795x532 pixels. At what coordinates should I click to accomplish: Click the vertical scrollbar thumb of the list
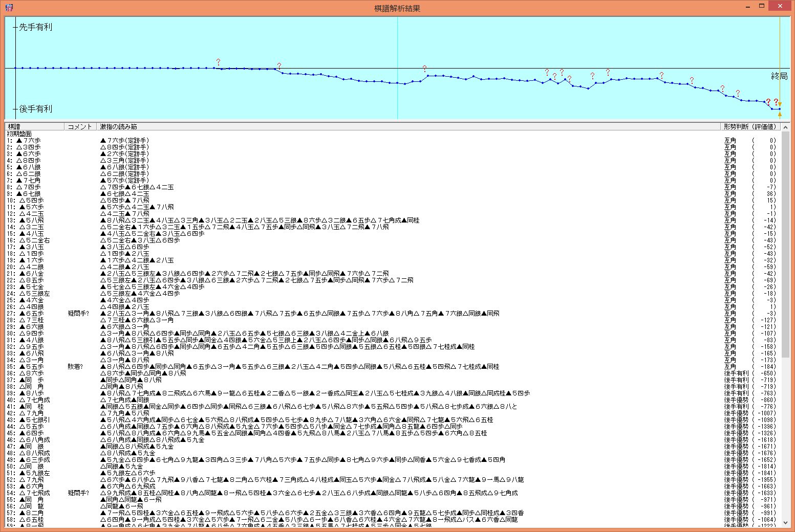pyautogui.click(x=786, y=246)
